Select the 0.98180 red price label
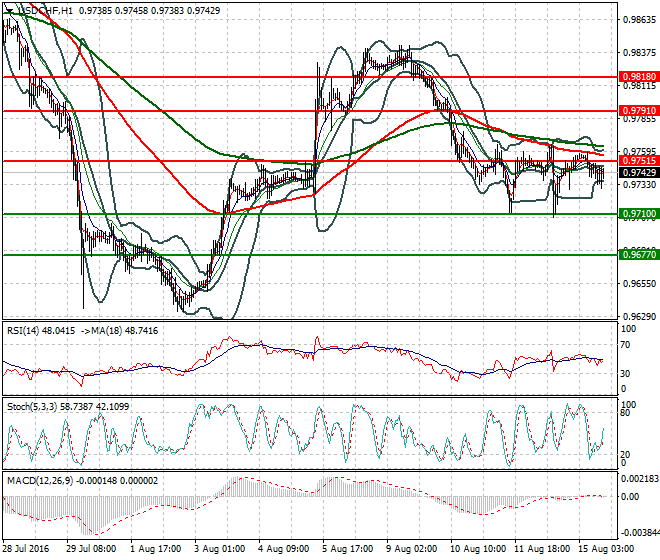Image resolution: width=660 pixels, height=560 pixels. click(639, 76)
